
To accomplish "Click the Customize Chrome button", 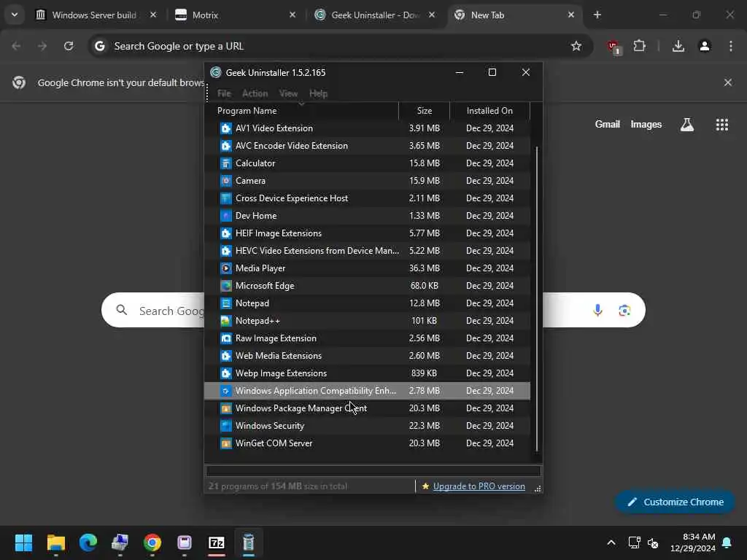I will 675,502.
